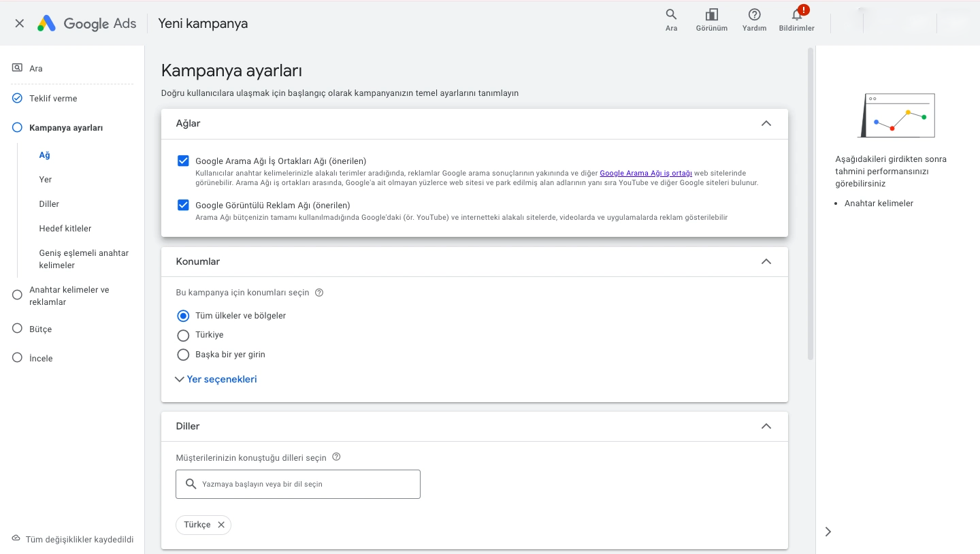This screenshot has height=554, width=980.
Task: Click the Kampanya ayarları page heading
Action: 231,70
